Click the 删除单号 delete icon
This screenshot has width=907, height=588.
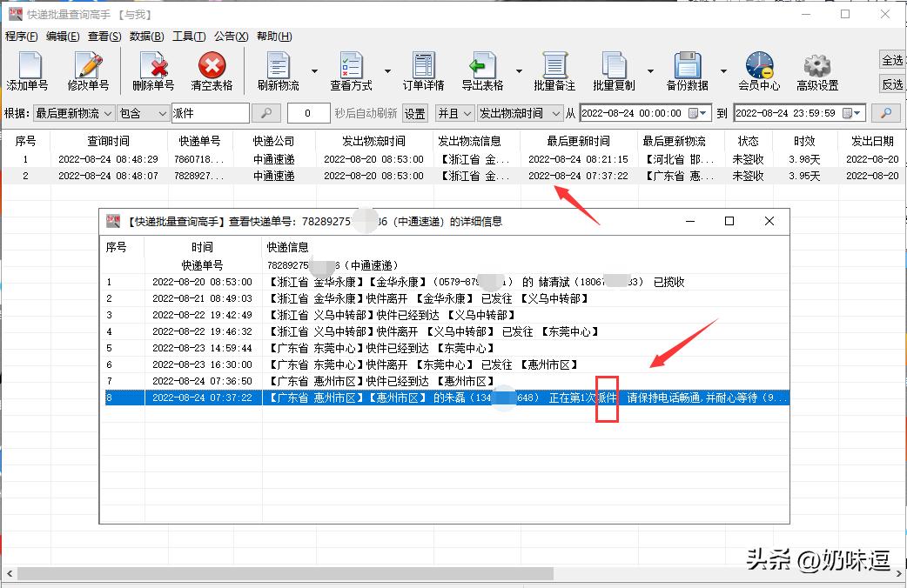click(x=153, y=70)
